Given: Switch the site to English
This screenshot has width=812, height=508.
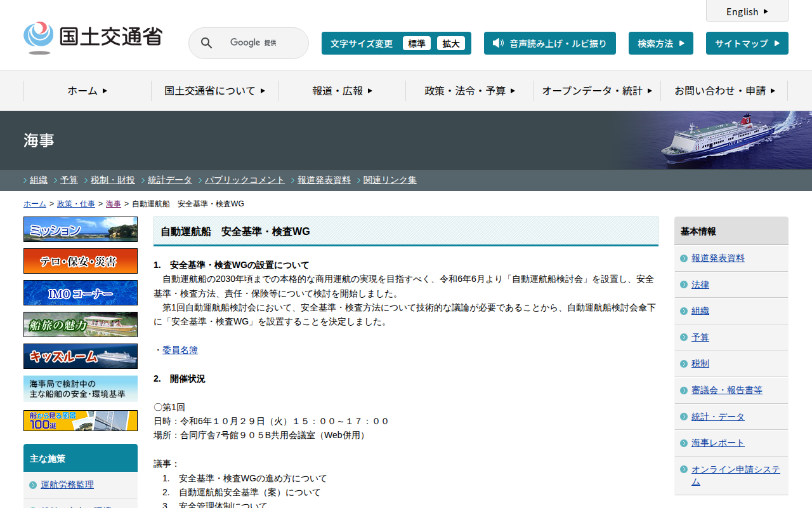Looking at the screenshot, I should 747,11.
